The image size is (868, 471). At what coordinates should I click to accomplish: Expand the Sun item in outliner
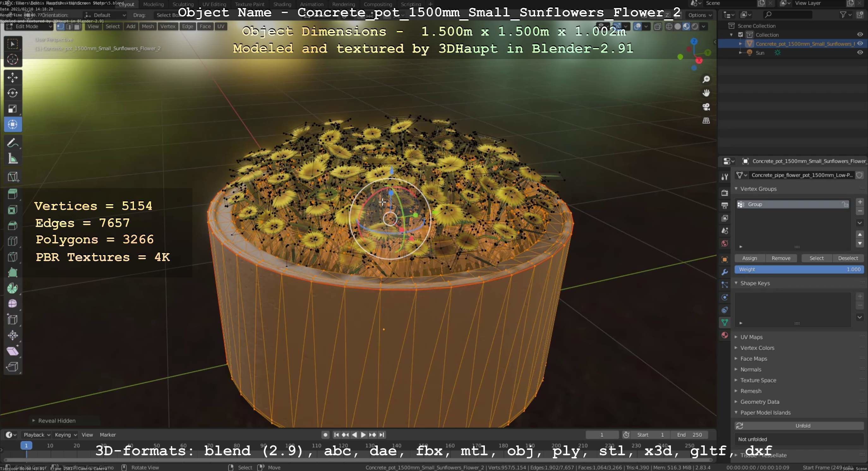click(x=740, y=53)
